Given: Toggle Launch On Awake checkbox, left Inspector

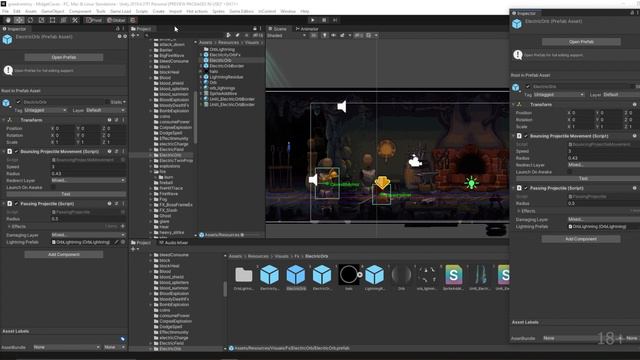Looking at the screenshot, I should (x=53, y=187).
